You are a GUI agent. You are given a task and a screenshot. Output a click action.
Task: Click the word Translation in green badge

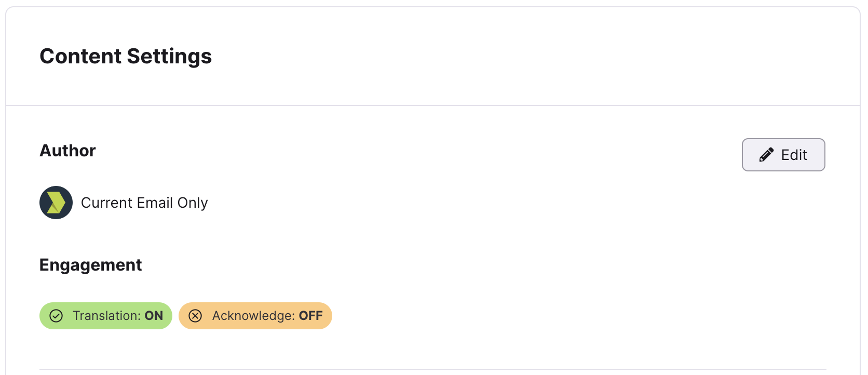[107, 316]
